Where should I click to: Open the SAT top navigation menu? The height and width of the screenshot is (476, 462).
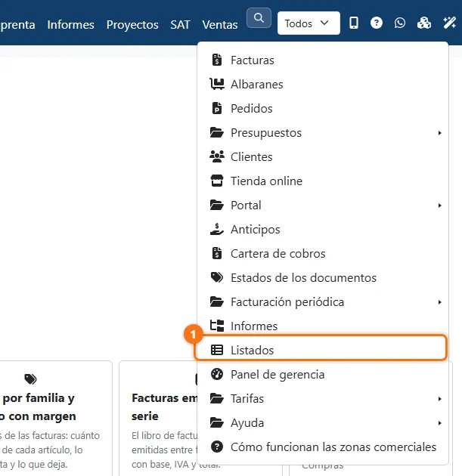point(181,25)
